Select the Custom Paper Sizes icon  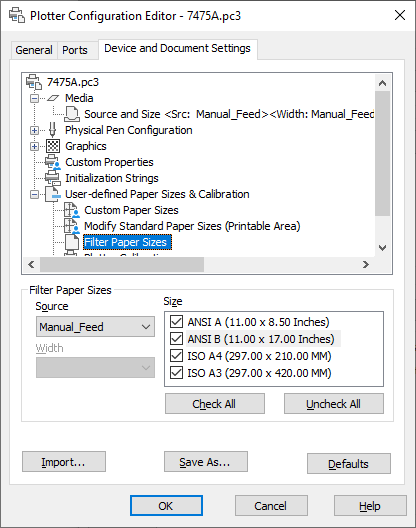pyautogui.click(x=72, y=210)
